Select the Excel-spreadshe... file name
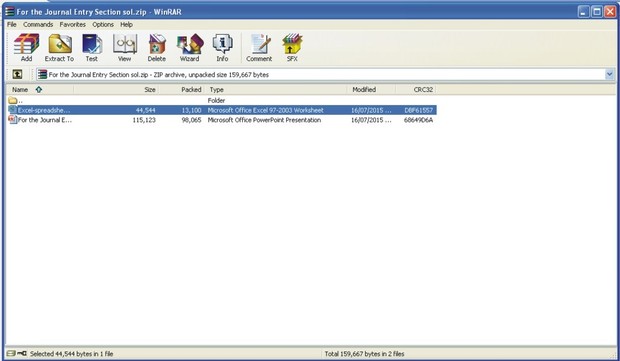 [44, 110]
